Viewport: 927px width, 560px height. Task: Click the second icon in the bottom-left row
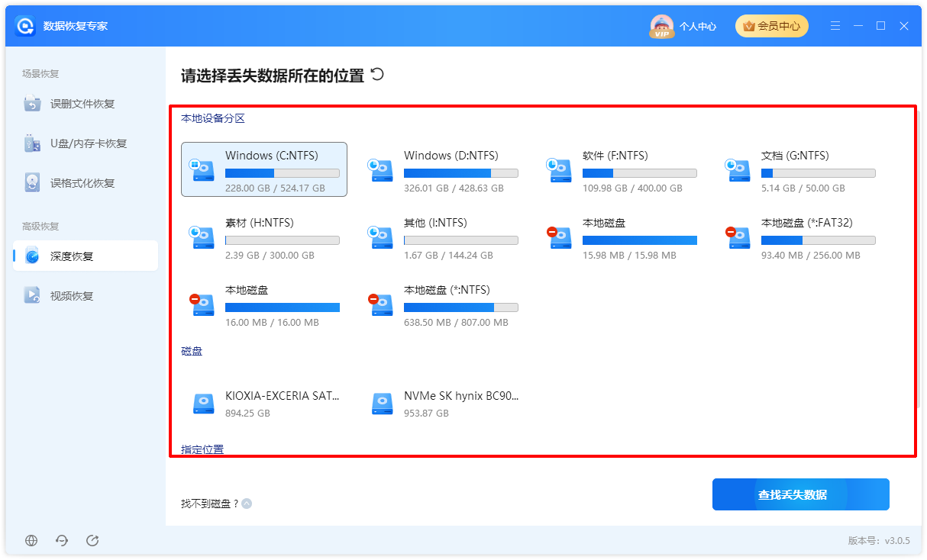point(62,540)
